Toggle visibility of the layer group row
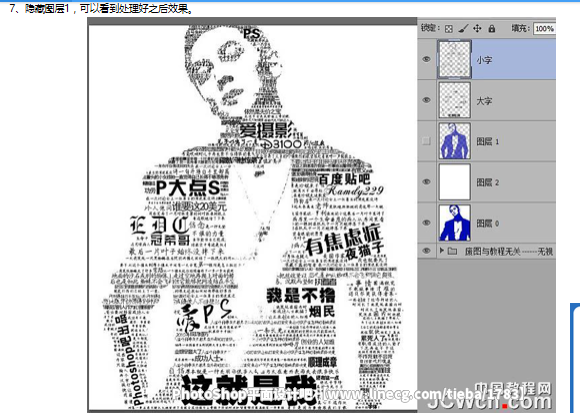 click(x=426, y=251)
